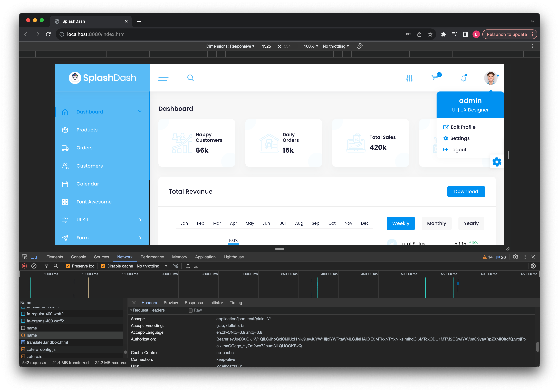Screen dimensions: 559x392
Task: Open the Response tab in request details
Action: [194, 303]
